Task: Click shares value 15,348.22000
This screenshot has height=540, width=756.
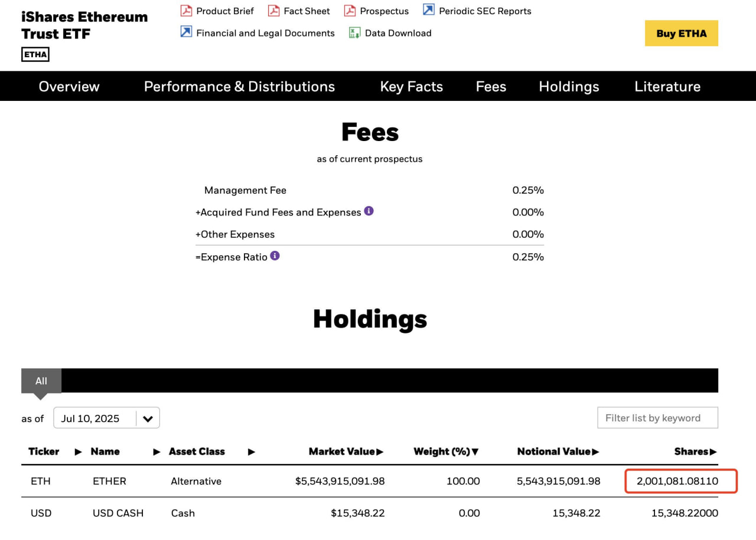Action: pyautogui.click(x=685, y=513)
